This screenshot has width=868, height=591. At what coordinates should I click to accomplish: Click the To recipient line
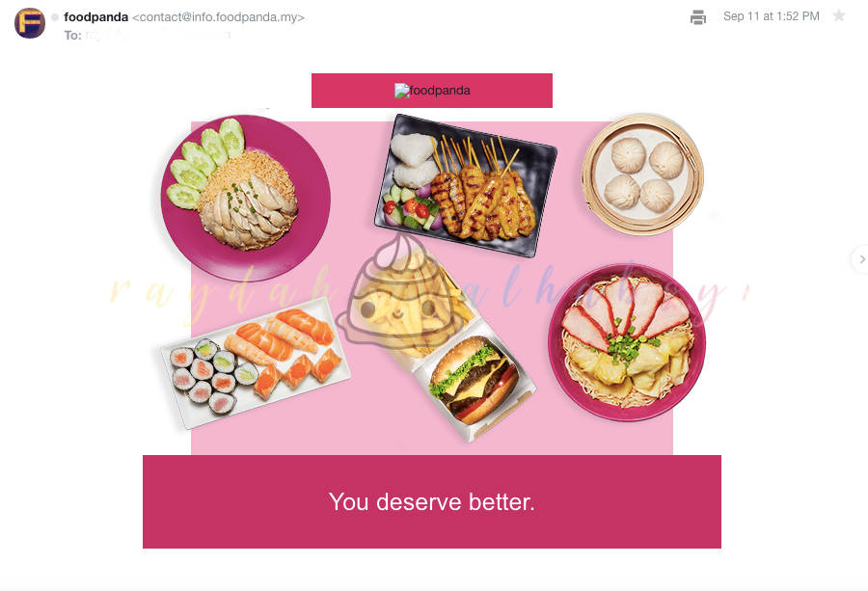coord(147,35)
